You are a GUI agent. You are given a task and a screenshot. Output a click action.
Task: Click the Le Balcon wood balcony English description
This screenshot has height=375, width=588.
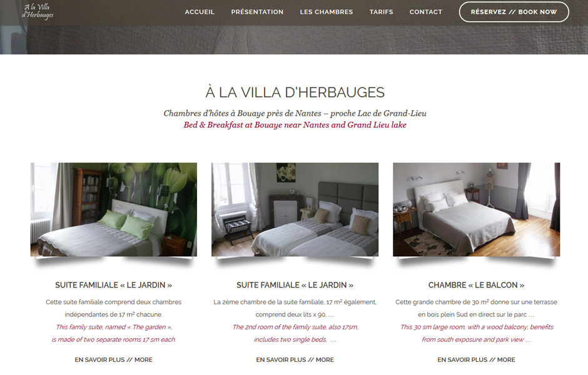(477, 333)
